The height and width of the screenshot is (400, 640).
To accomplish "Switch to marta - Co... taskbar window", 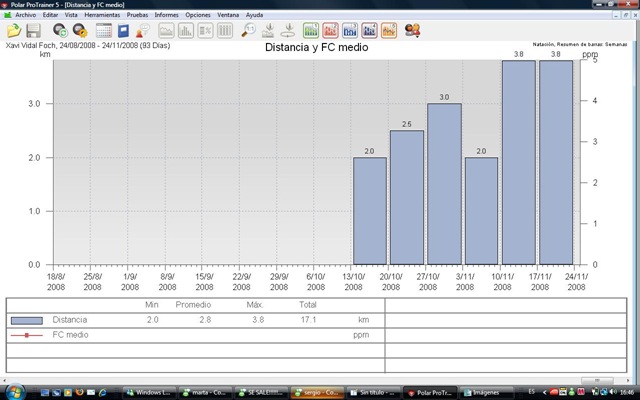I will point(205,392).
